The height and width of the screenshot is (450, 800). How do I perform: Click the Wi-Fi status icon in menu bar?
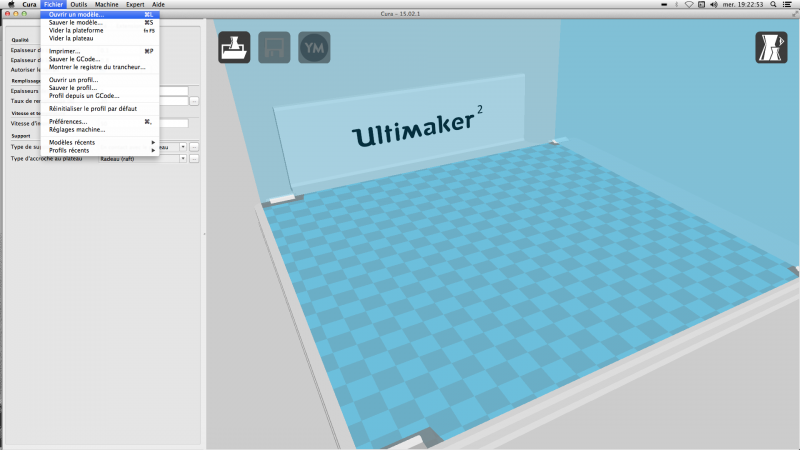pos(689,4)
